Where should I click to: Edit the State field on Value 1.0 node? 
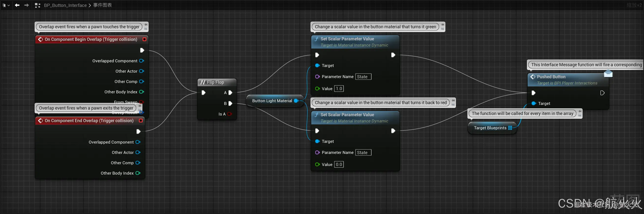(x=363, y=77)
